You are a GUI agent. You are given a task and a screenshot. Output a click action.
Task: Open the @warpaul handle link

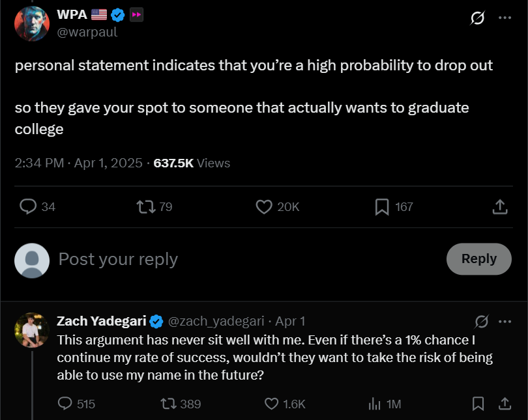coord(87,32)
